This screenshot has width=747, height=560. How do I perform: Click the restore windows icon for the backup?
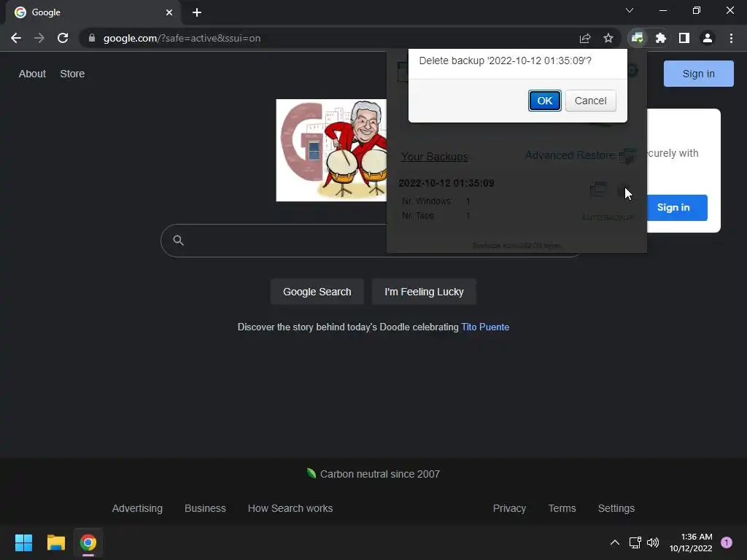[x=598, y=190]
